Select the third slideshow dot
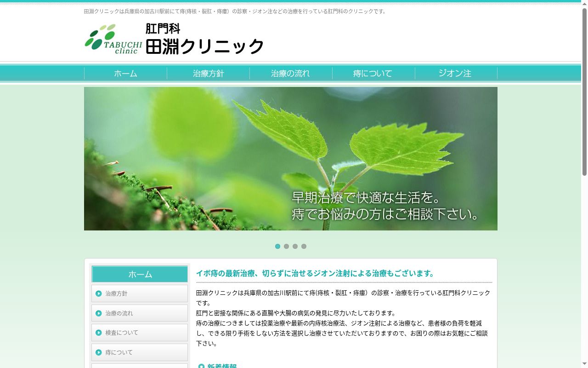 (x=295, y=246)
